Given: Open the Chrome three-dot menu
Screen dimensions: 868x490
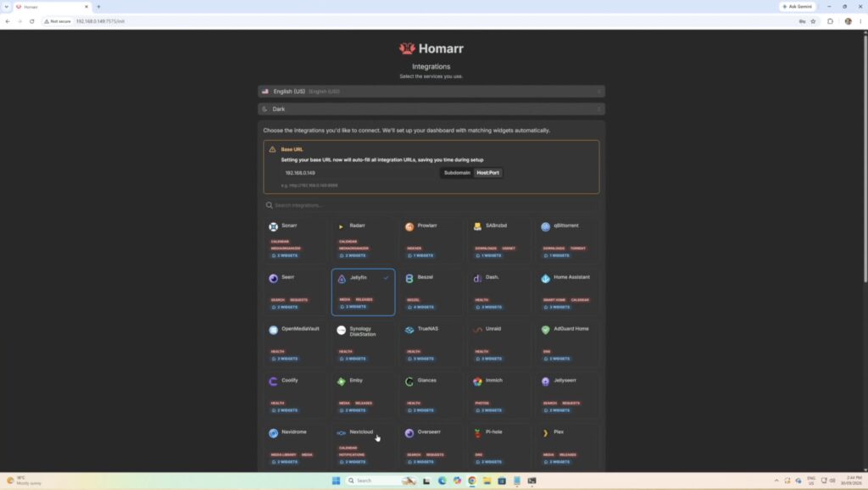Looking at the screenshot, I should [x=860, y=21].
